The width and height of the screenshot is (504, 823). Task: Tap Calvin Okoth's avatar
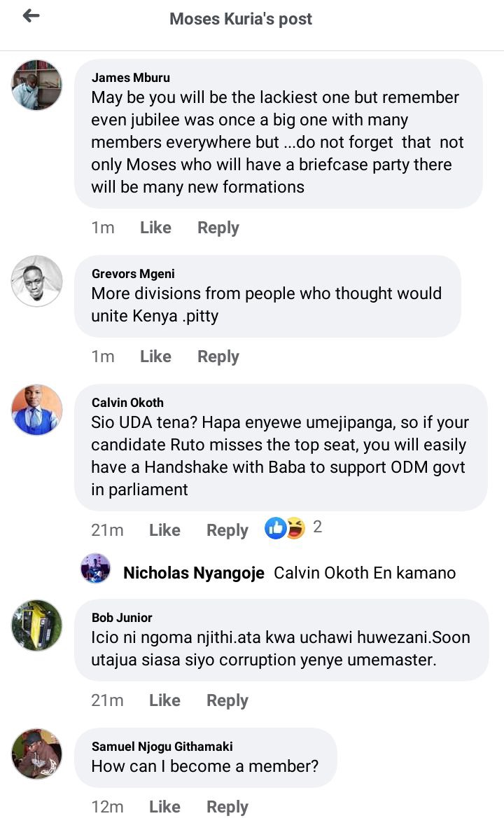pyautogui.click(x=37, y=410)
